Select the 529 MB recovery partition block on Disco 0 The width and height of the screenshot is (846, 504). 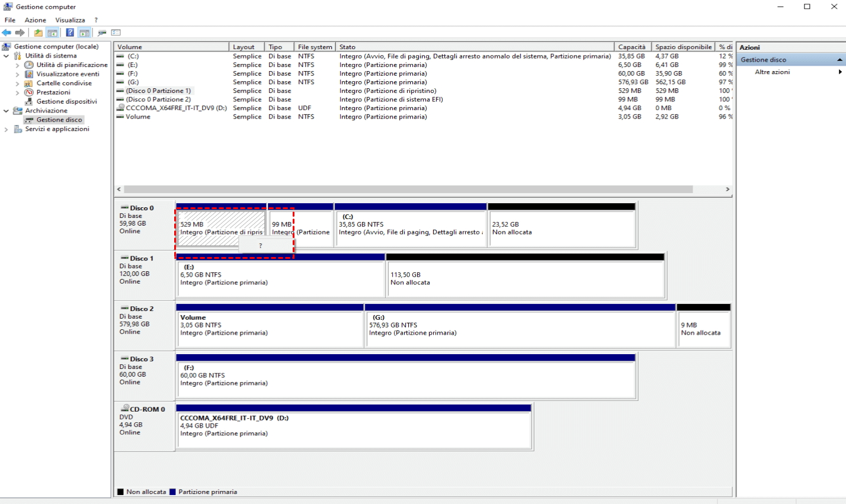click(221, 225)
